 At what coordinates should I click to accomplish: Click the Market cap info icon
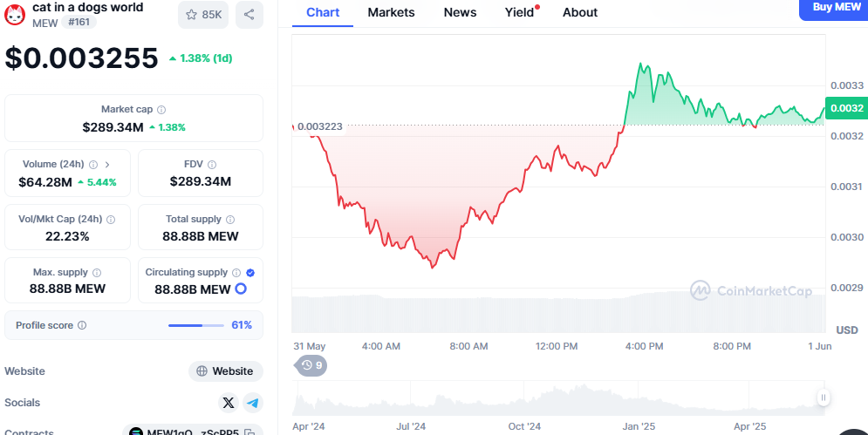point(161,110)
